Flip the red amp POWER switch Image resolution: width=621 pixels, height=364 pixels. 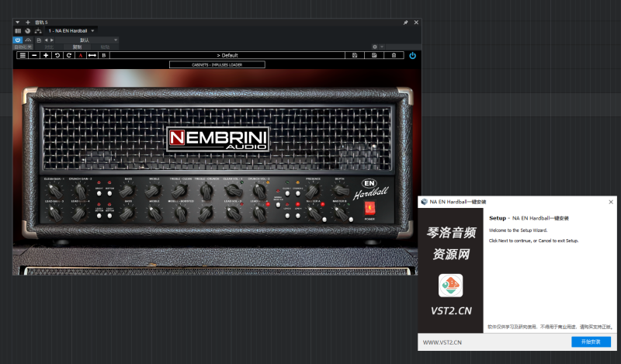369,207
